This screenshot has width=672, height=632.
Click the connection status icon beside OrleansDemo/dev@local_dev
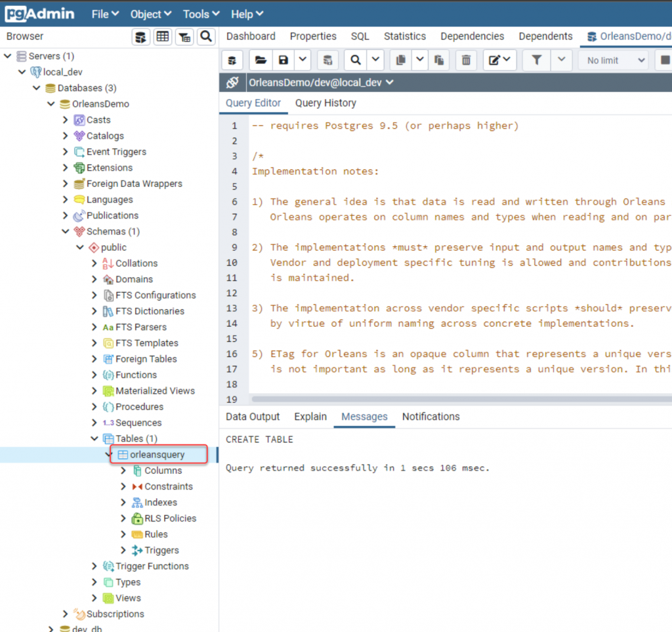232,83
